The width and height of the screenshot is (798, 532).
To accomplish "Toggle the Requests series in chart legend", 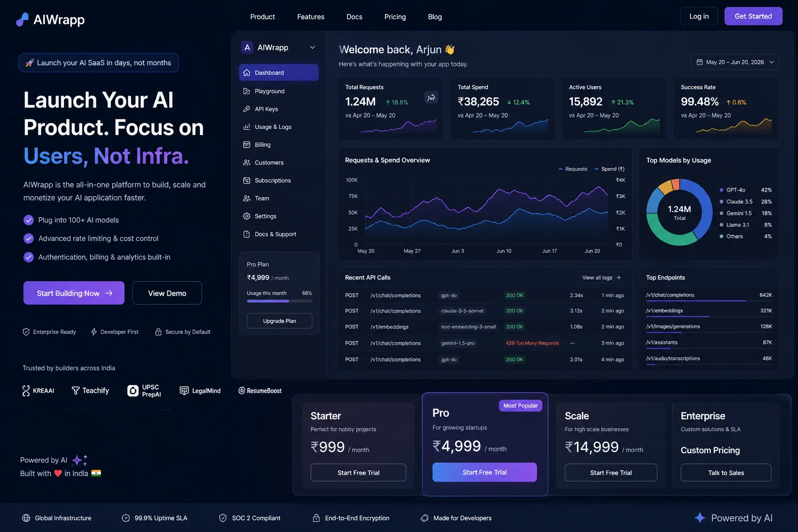I will click(x=573, y=169).
